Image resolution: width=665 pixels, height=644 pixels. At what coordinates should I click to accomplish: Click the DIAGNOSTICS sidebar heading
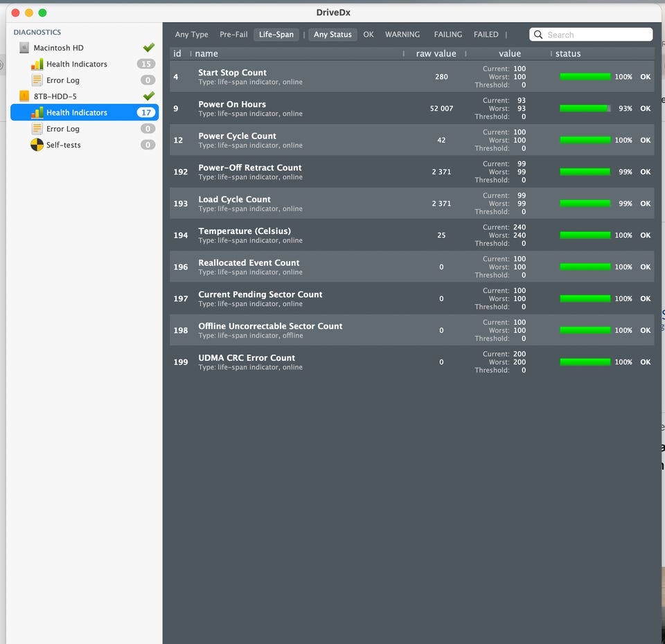coord(37,33)
